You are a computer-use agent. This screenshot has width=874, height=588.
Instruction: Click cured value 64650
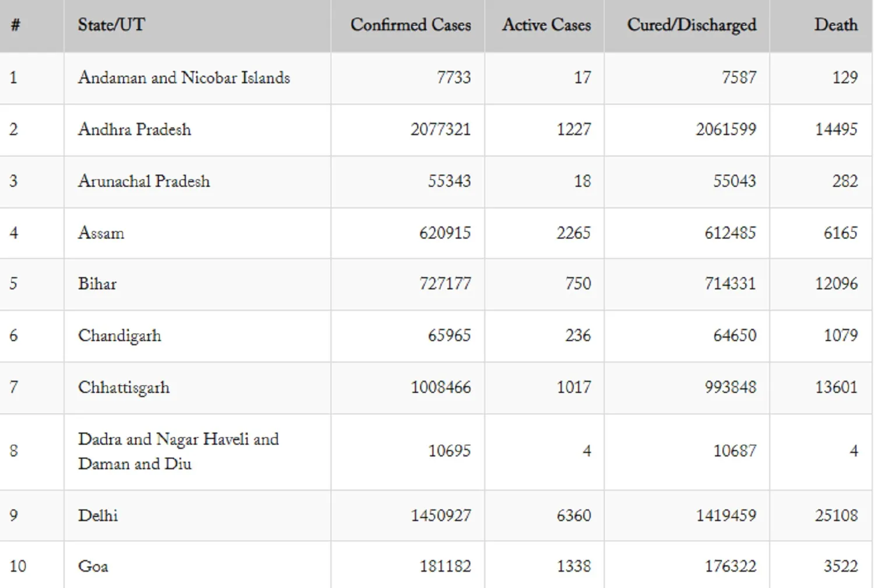pos(735,336)
